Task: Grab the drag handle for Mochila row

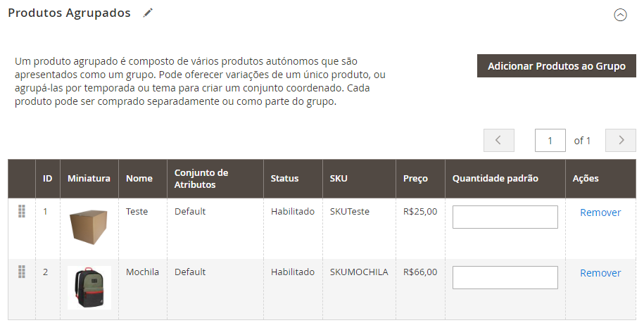Action: pos(22,272)
